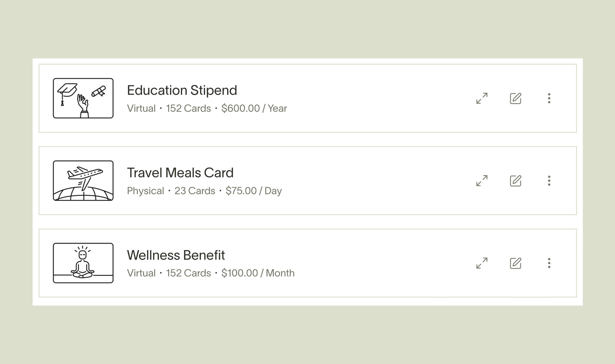Edit the Wellness Benefit program
The height and width of the screenshot is (364, 615).
coord(515,263)
